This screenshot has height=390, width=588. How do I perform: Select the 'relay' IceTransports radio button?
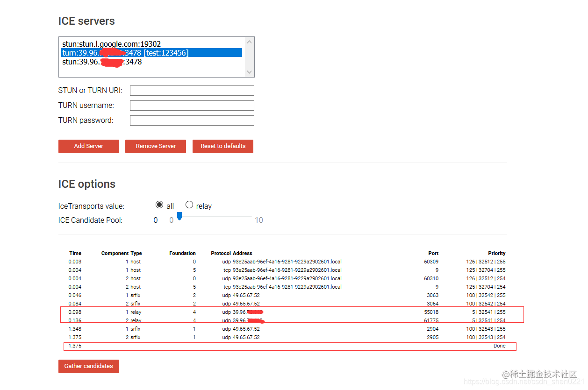pyautogui.click(x=189, y=205)
